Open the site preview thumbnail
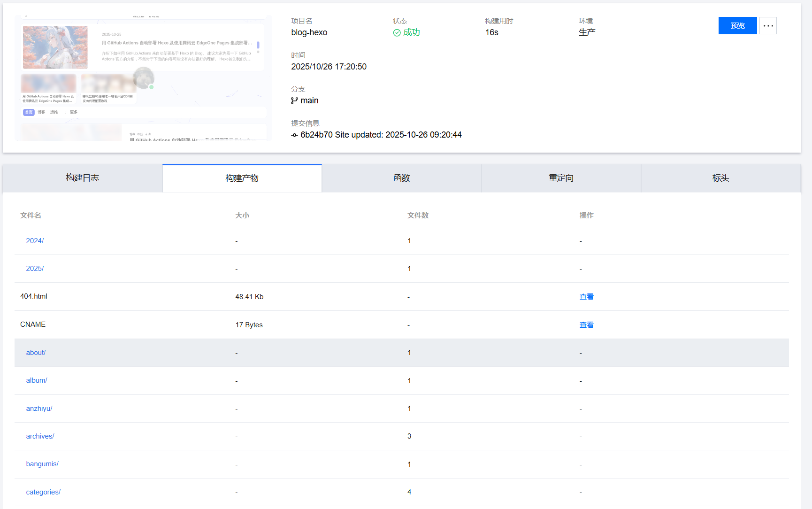 pyautogui.click(x=143, y=78)
